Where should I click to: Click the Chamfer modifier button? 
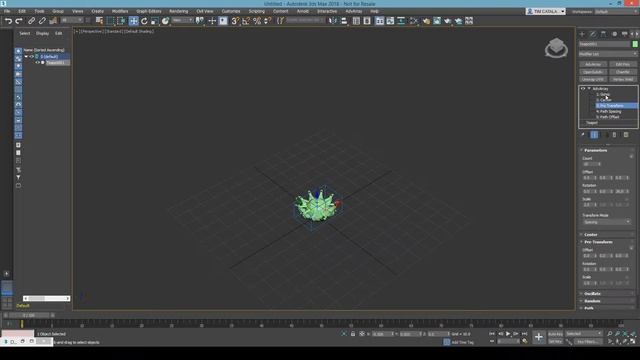coord(622,72)
